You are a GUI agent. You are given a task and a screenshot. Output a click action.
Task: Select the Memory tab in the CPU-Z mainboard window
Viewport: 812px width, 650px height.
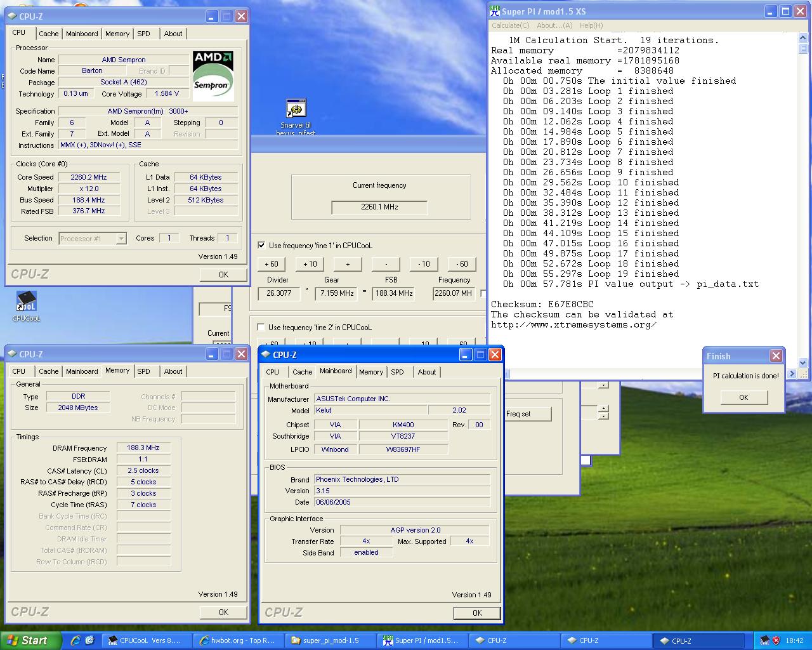[371, 372]
